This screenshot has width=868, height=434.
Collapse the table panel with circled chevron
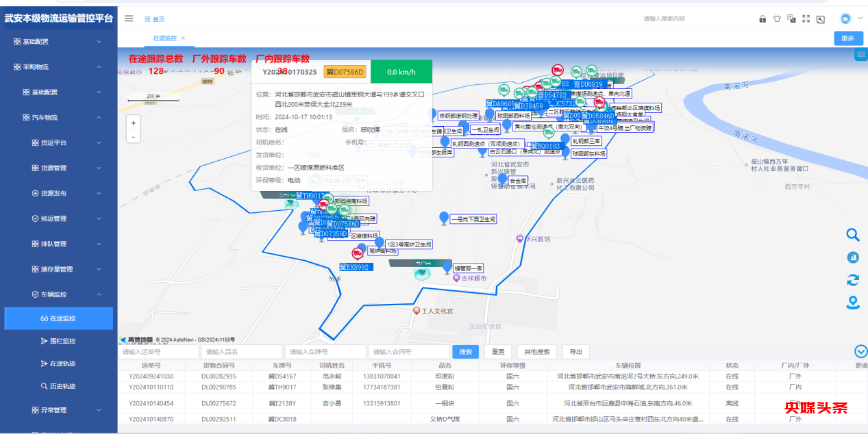[861, 351]
